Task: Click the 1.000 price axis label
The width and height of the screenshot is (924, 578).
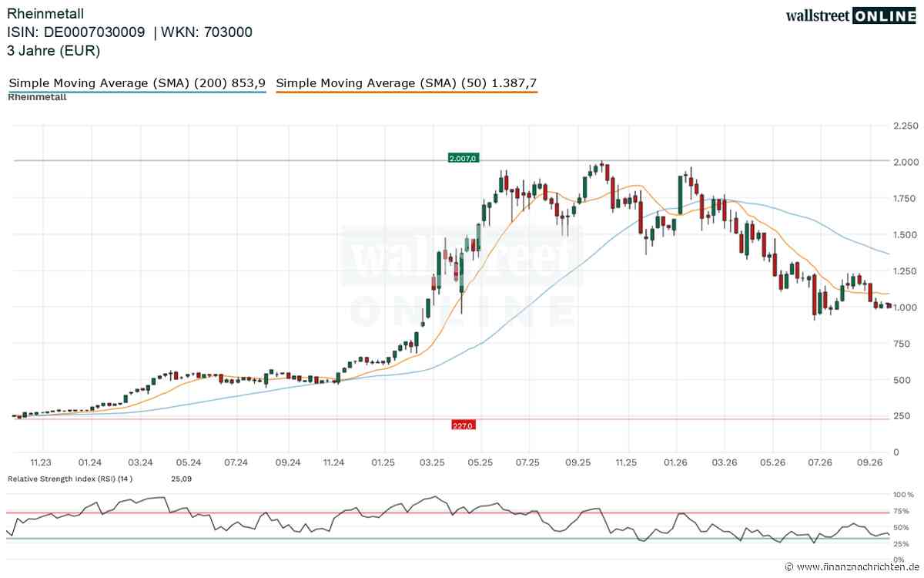Action: click(x=903, y=307)
